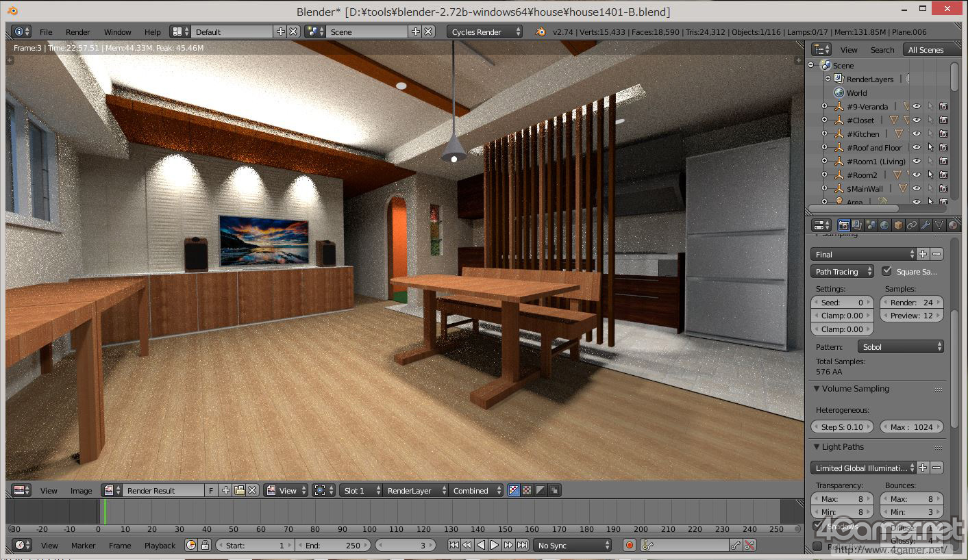Open the RenderLayer dropdown
The height and width of the screenshot is (560, 968).
[415, 490]
